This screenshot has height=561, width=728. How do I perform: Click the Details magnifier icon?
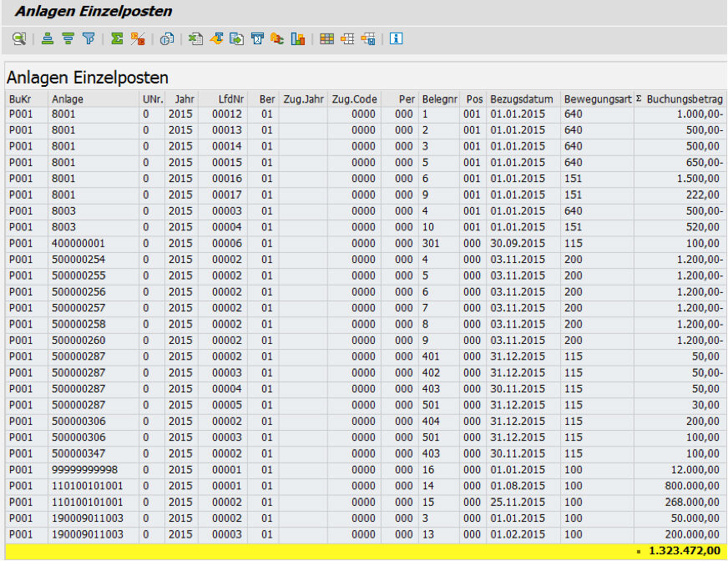(x=18, y=38)
